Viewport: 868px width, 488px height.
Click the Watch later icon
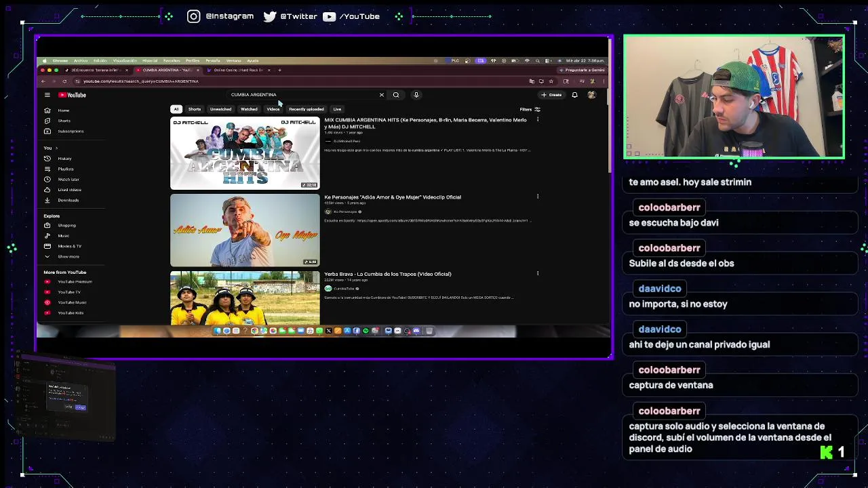tap(47, 180)
